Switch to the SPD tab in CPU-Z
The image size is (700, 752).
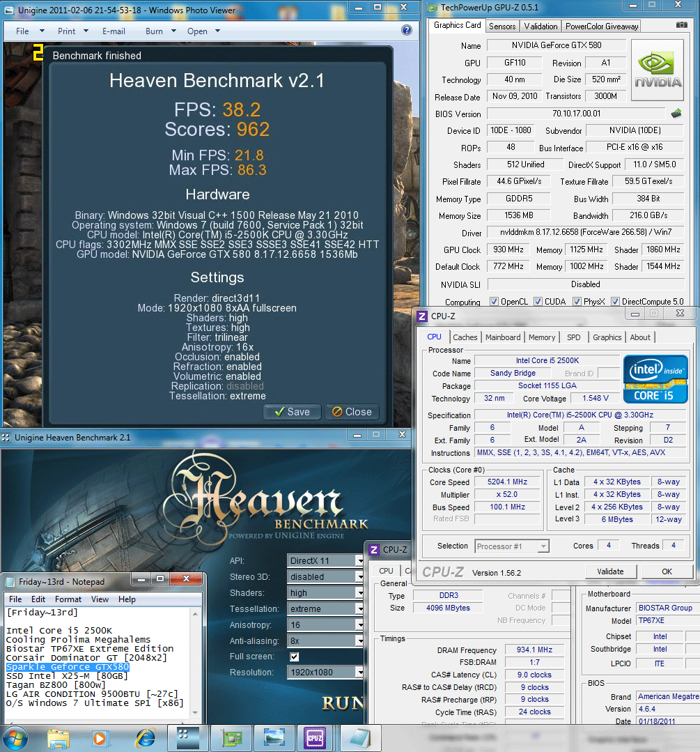573,337
